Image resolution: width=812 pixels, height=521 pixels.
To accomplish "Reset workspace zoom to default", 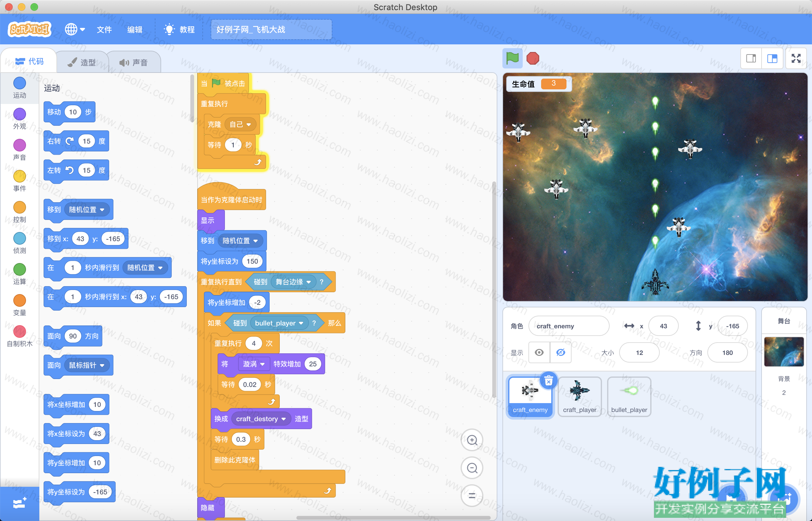I will click(472, 496).
